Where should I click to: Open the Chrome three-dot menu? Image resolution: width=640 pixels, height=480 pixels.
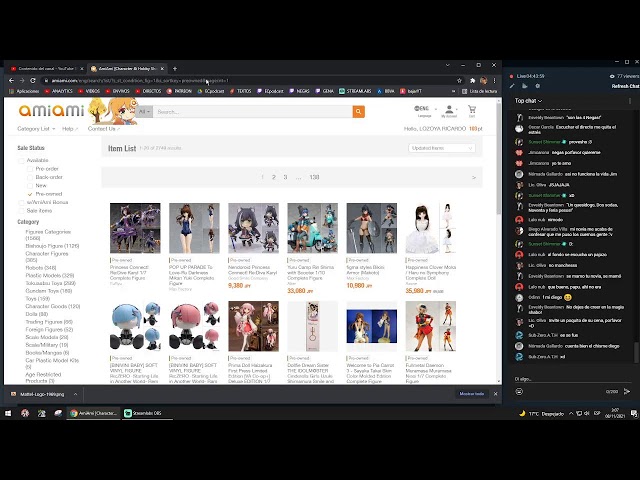point(494,80)
